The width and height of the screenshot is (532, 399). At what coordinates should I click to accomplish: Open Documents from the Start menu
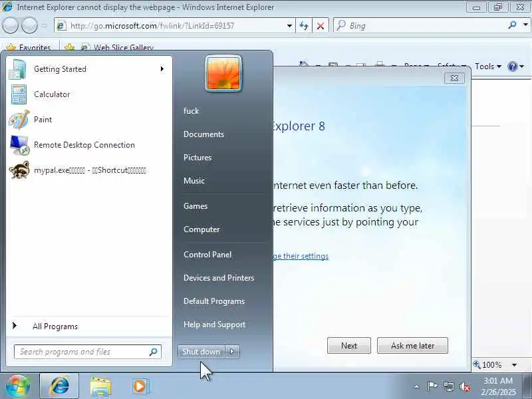[x=203, y=134]
